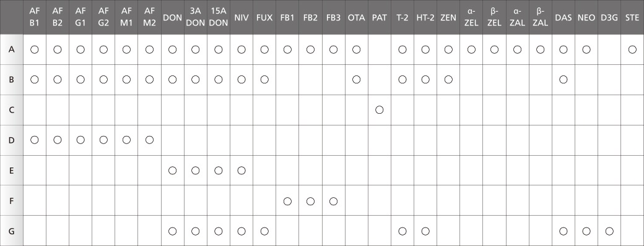Click the FB2 circle in row F
This screenshot has width=644, height=246.
pyautogui.click(x=310, y=201)
